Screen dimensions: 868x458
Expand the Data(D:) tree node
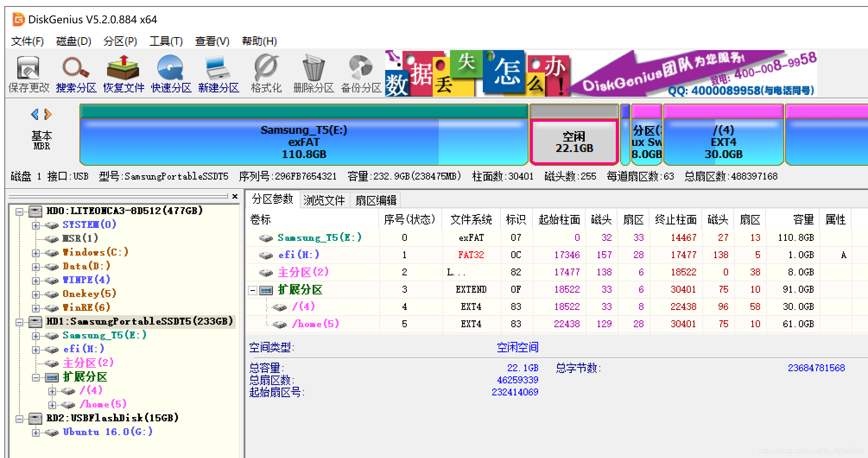[36, 267]
